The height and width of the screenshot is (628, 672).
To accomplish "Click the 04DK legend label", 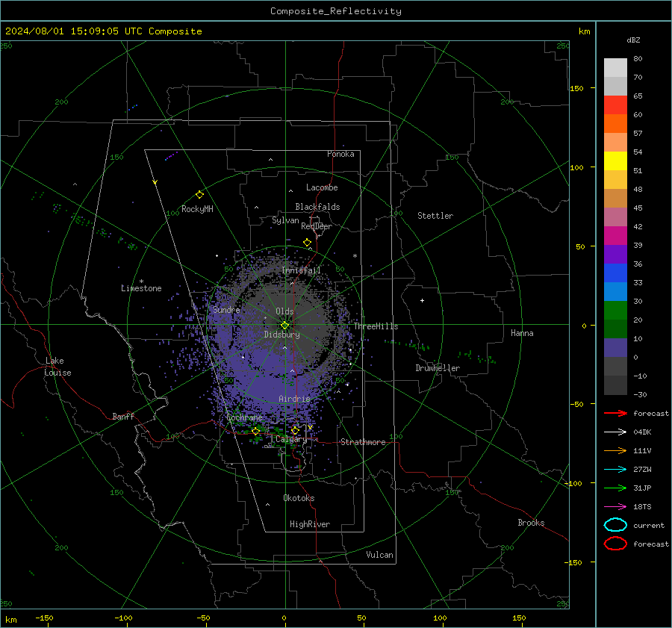I will click(642, 432).
